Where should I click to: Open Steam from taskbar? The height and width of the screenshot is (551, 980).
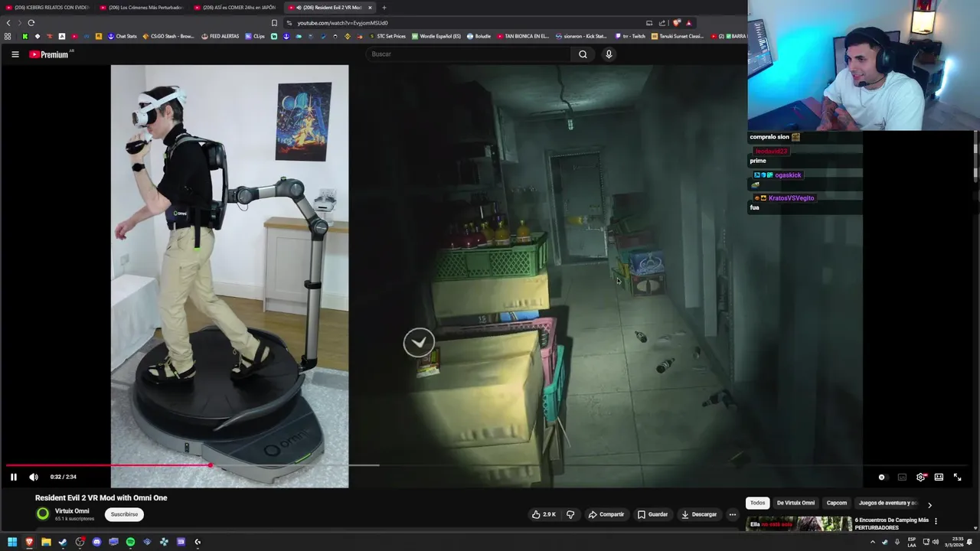click(63, 542)
